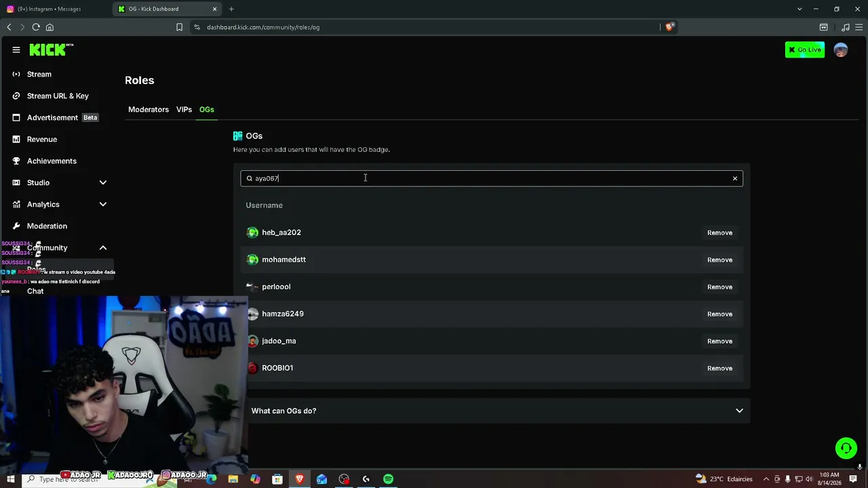
Task: Reload the Kick dashboard page
Action: pyautogui.click(x=36, y=27)
